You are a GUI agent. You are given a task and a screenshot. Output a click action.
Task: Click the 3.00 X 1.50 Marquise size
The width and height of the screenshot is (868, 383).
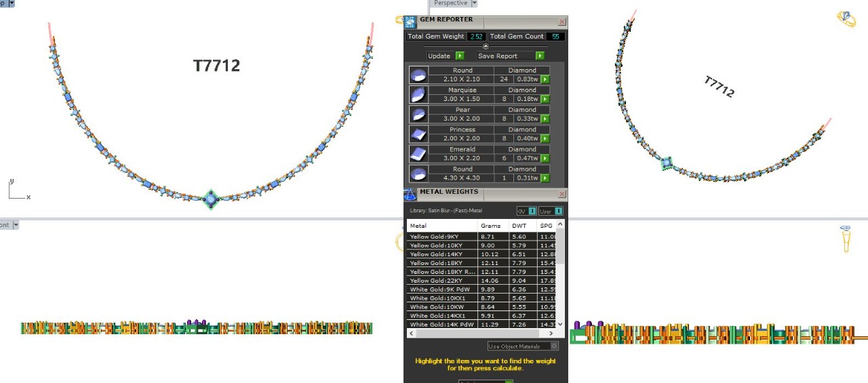462,99
